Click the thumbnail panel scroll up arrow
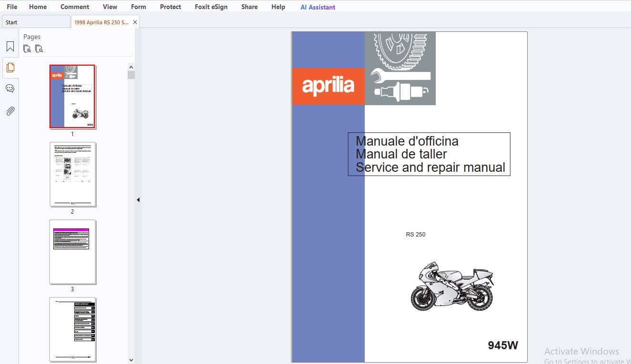 pyautogui.click(x=131, y=67)
